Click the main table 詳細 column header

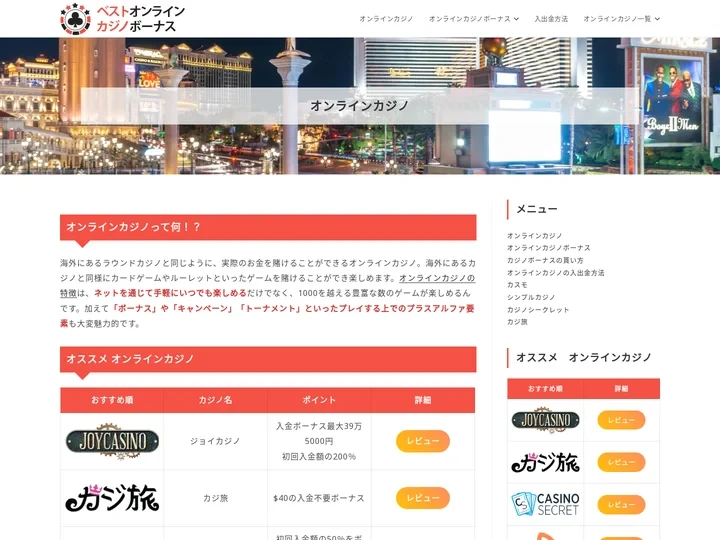422,400
